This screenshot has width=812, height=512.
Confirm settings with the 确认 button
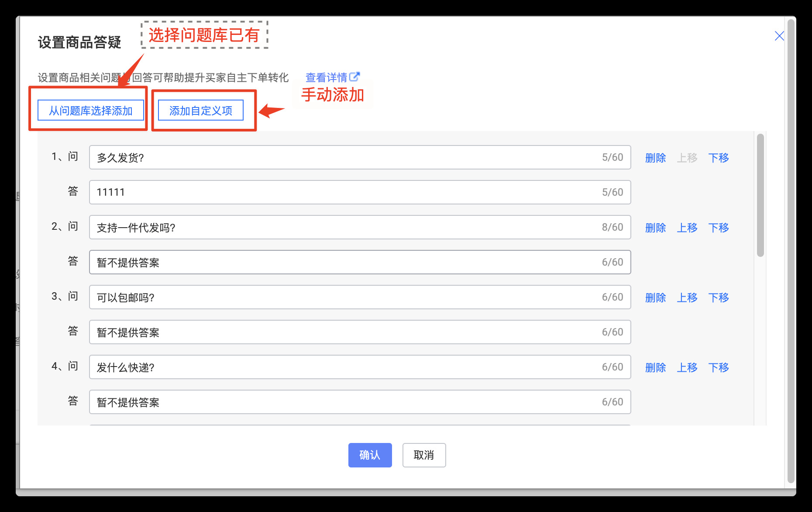370,455
